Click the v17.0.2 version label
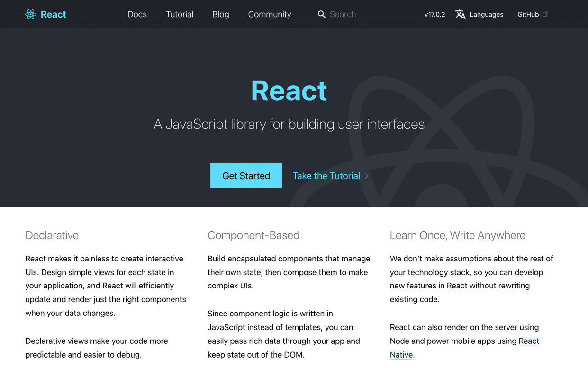The height and width of the screenshot is (368, 588). click(434, 14)
